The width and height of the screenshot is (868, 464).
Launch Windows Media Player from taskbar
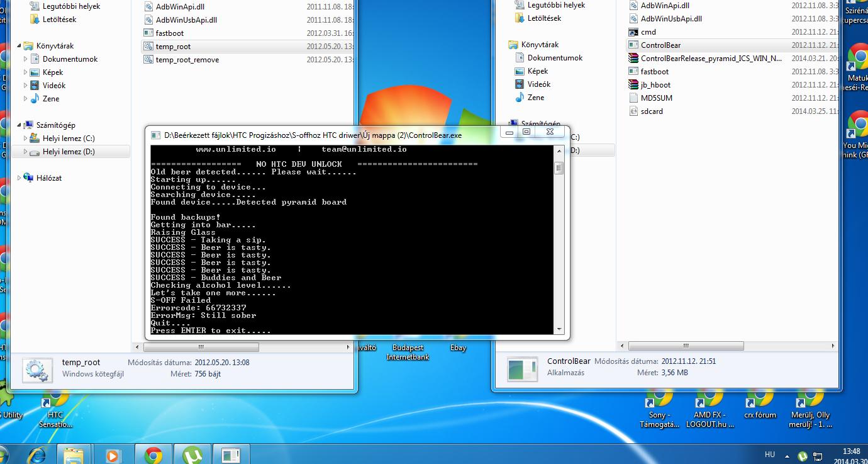[113, 455]
